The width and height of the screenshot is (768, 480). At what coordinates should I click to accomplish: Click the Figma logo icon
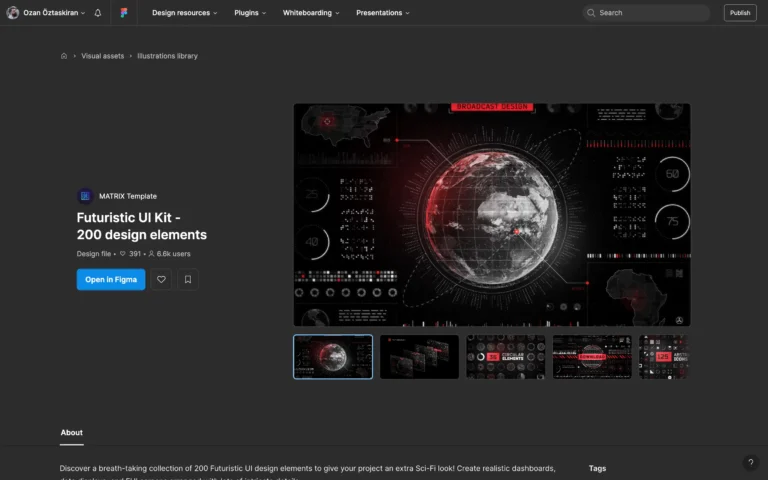(x=124, y=13)
